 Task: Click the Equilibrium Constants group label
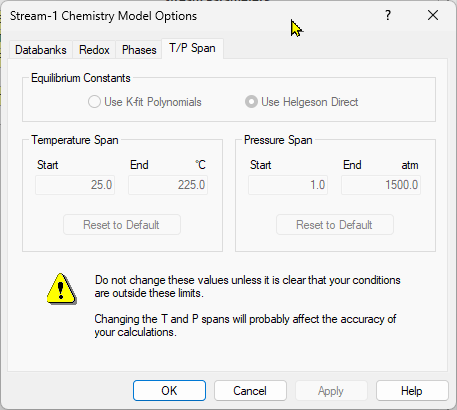click(x=81, y=78)
